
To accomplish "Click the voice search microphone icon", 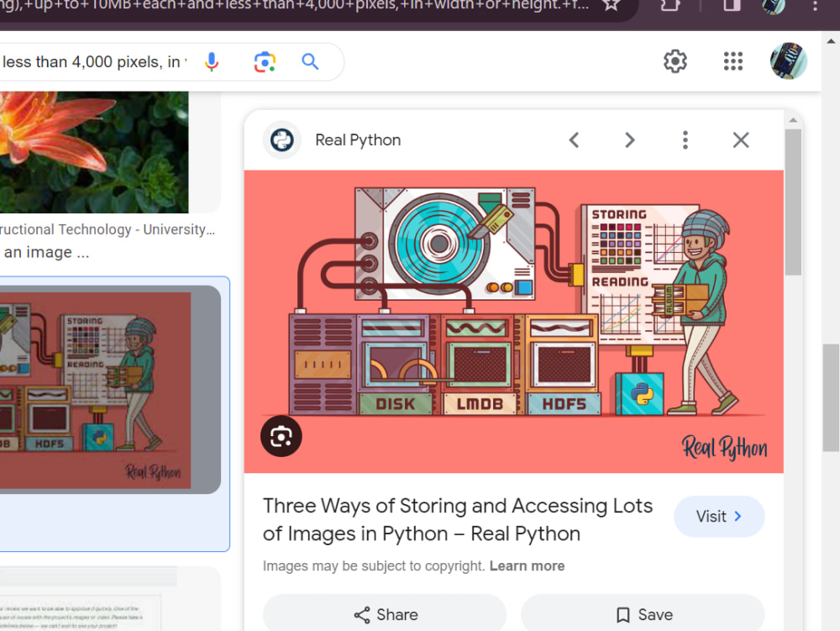I will point(212,61).
